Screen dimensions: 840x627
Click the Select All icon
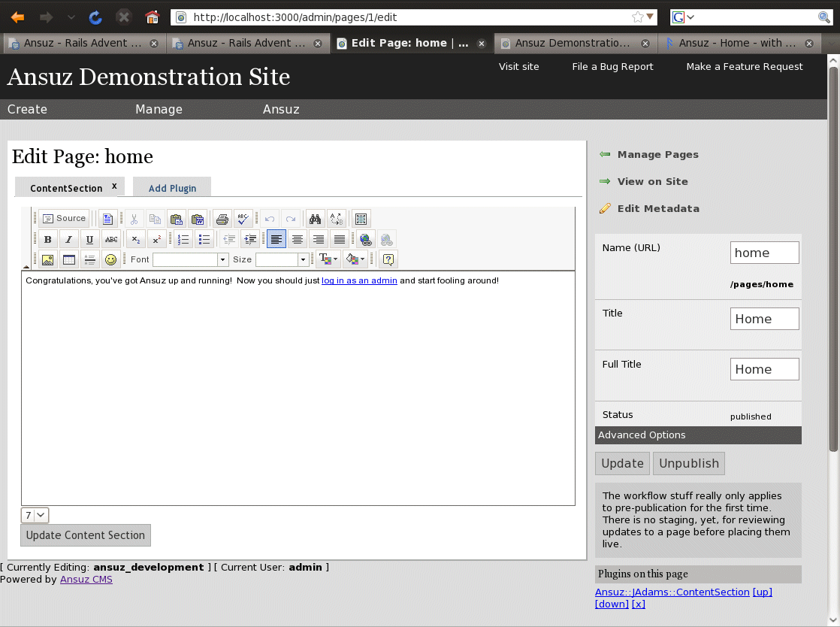point(361,219)
